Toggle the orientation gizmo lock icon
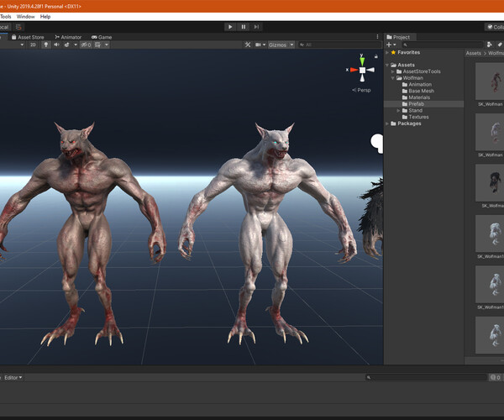 tap(376, 56)
